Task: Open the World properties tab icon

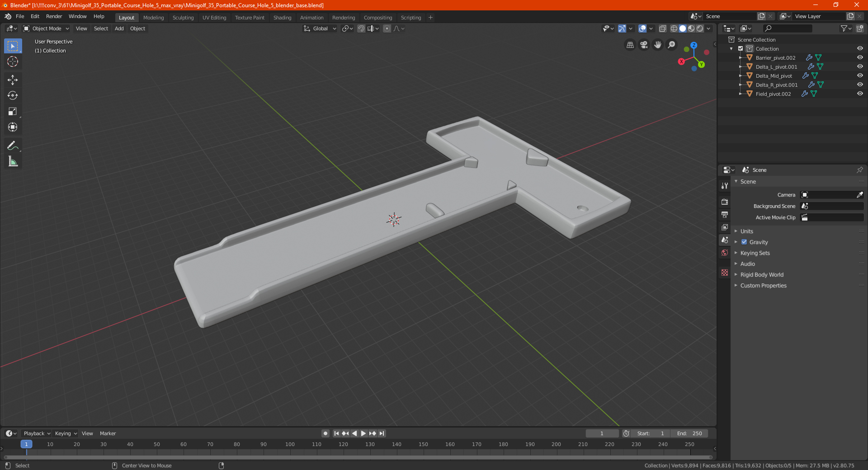Action: coord(725,253)
